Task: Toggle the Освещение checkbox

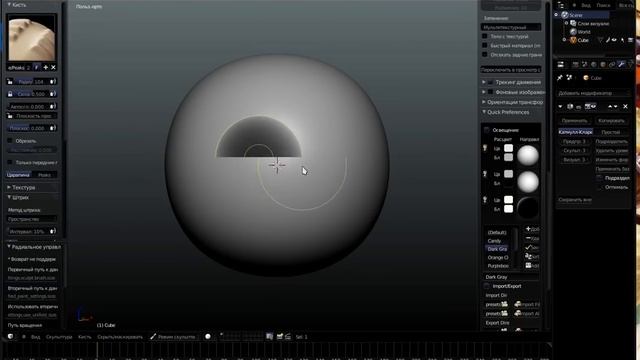Action: pyautogui.click(x=487, y=130)
